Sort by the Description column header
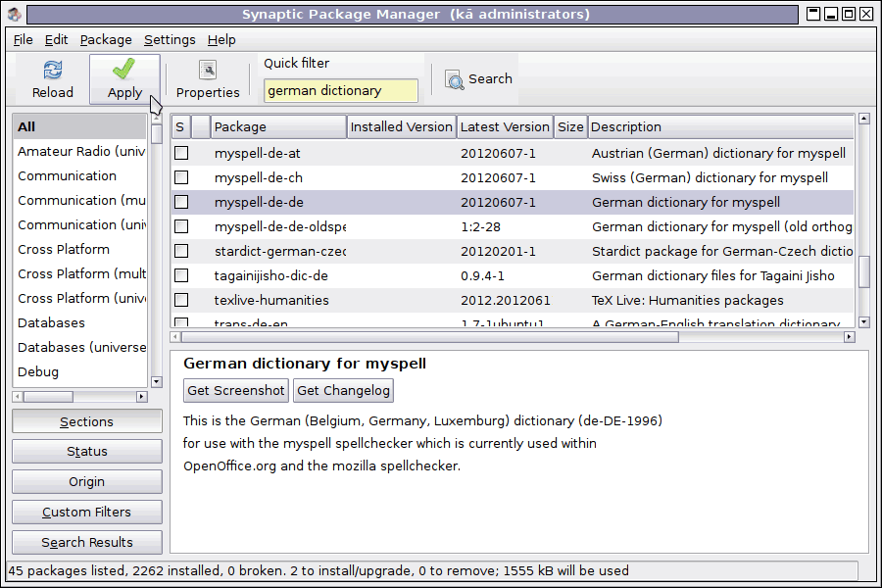The height and width of the screenshot is (588, 882). coord(720,127)
